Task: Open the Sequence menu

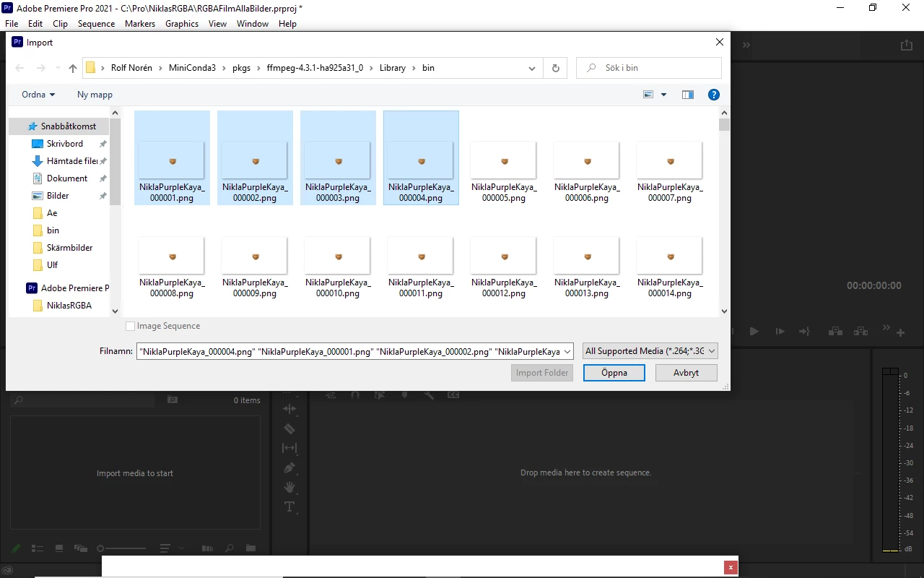Action: [96, 24]
